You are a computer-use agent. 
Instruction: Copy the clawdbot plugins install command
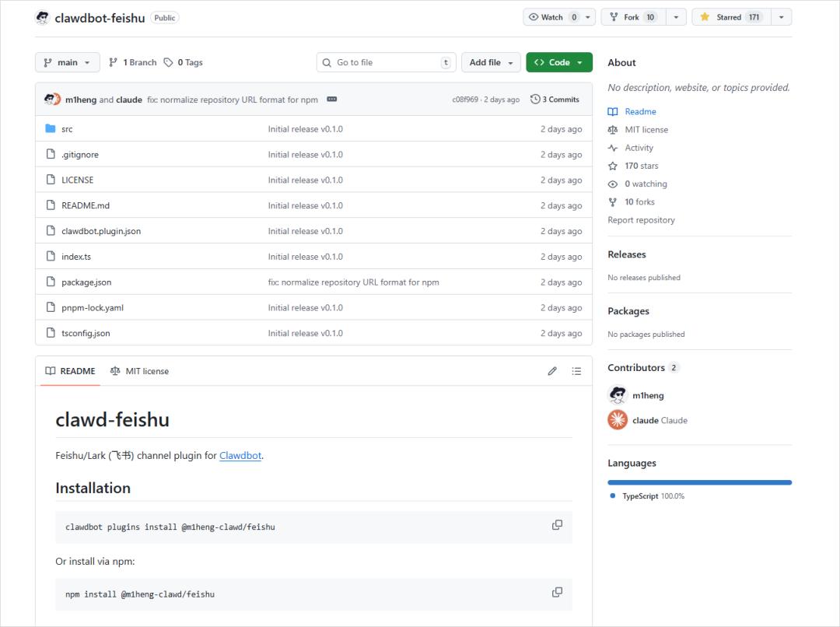tap(557, 525)
